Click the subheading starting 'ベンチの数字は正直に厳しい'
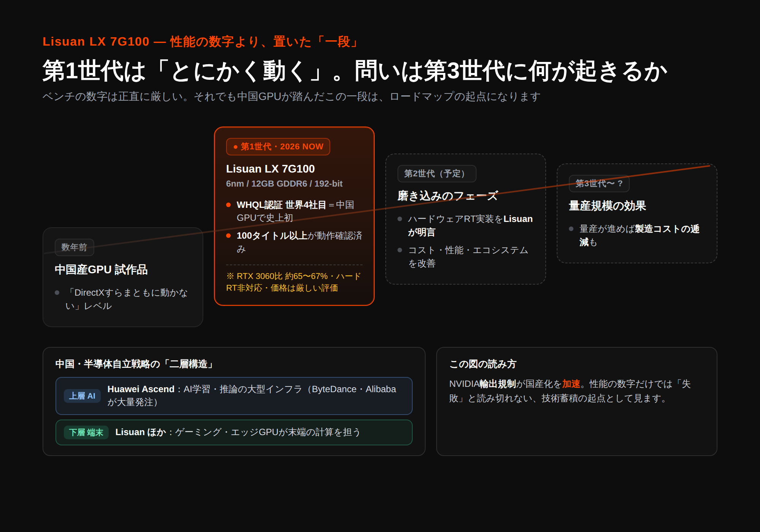Viewport: 760px width, 532px height. tap(291, 97)
